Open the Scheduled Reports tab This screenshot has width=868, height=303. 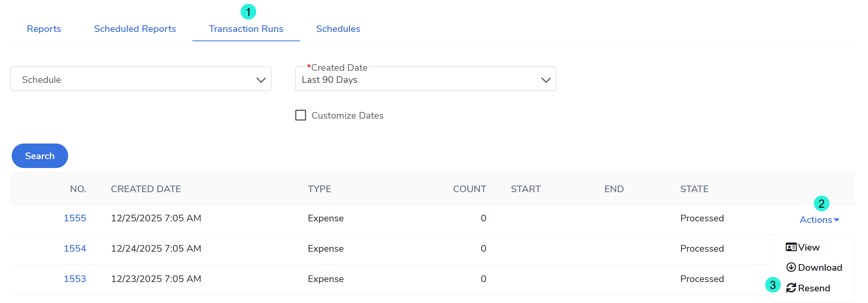[135, 29]
